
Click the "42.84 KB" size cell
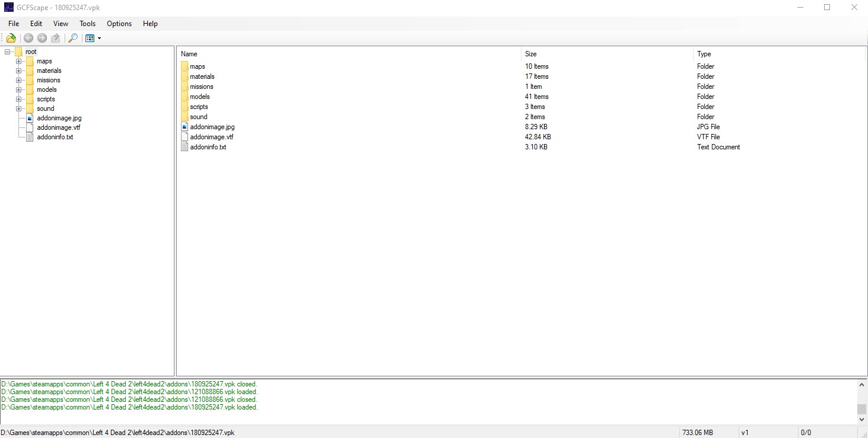click(x=538, y=137)
